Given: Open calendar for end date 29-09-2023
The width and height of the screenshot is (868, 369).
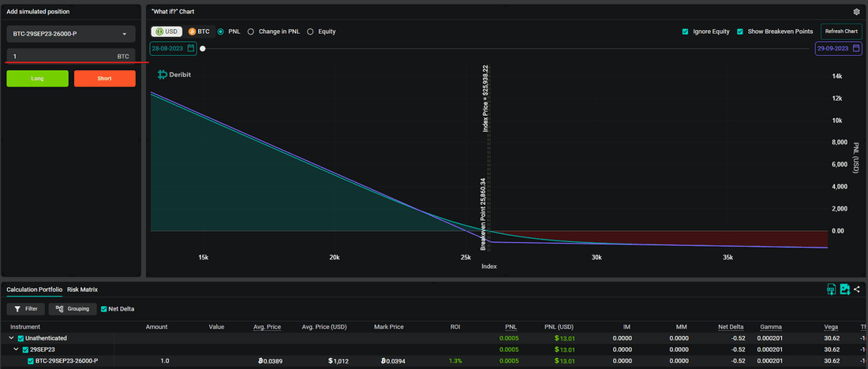Looking at the screenshot, I should click(856, 48).
